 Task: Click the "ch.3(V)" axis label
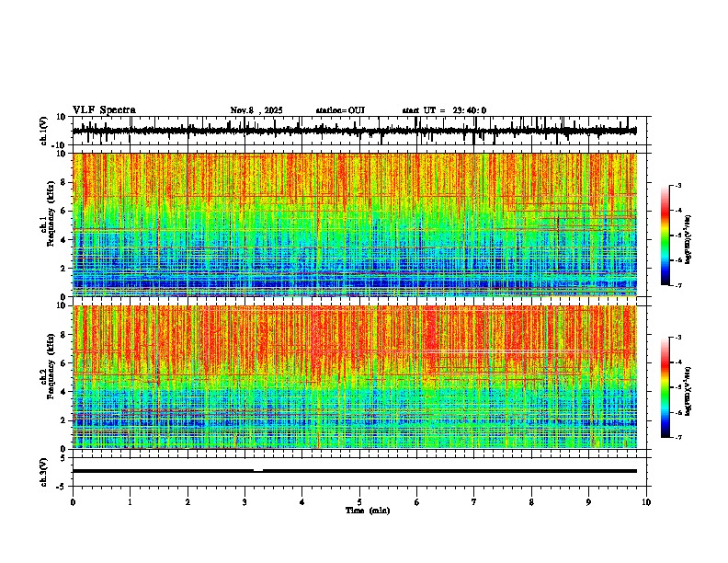click(x=44, y=472)
